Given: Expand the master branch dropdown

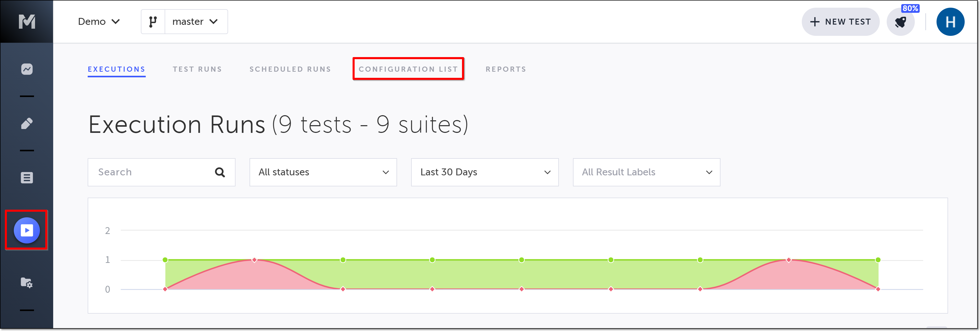Looking at the screenshot, I should point(196,22).
